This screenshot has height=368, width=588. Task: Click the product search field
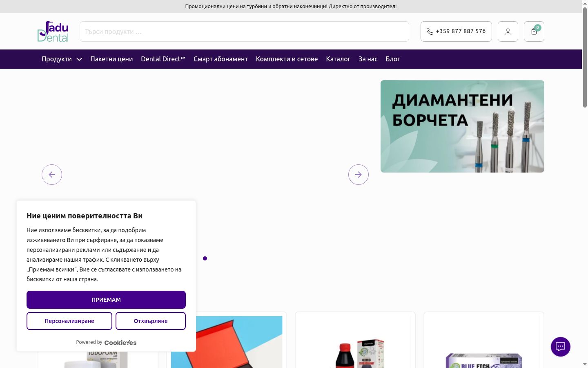tap(244, 31)
